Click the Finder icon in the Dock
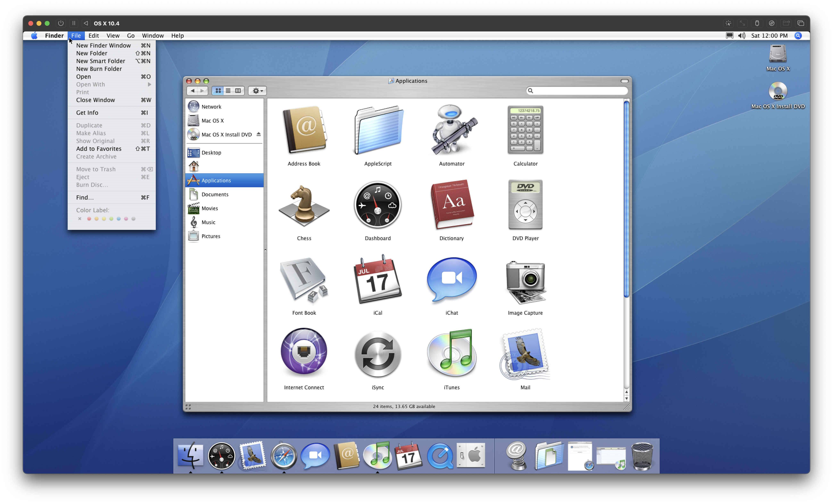 point(190,455)
